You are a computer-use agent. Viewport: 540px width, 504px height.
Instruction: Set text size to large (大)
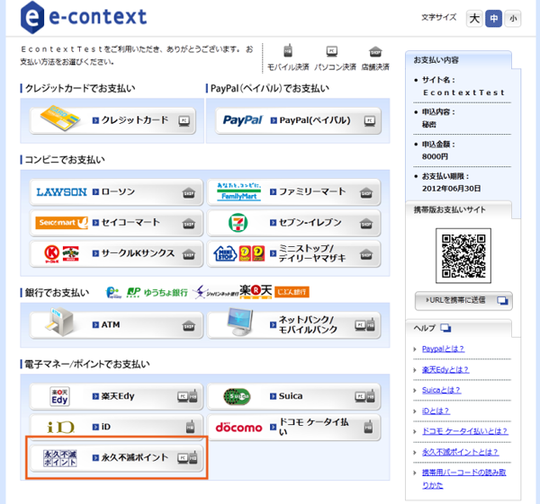(x=474, y=19)
